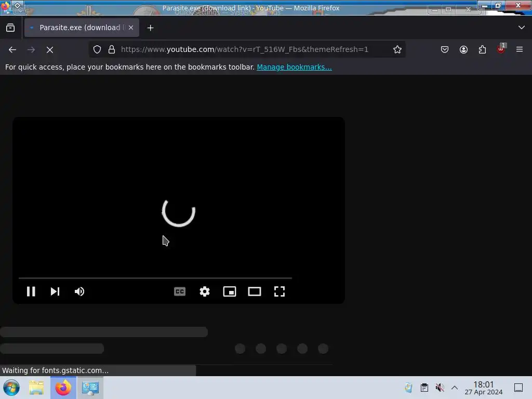Viewport: 532px width, 399px height.
Task: Open Manage bookmarks link
Action: coord(294,67)
